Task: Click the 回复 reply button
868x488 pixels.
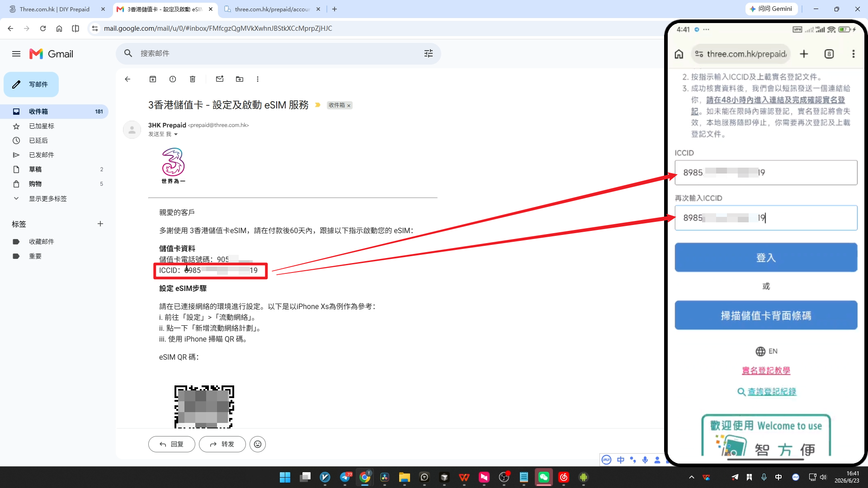Action: [172, 444]
